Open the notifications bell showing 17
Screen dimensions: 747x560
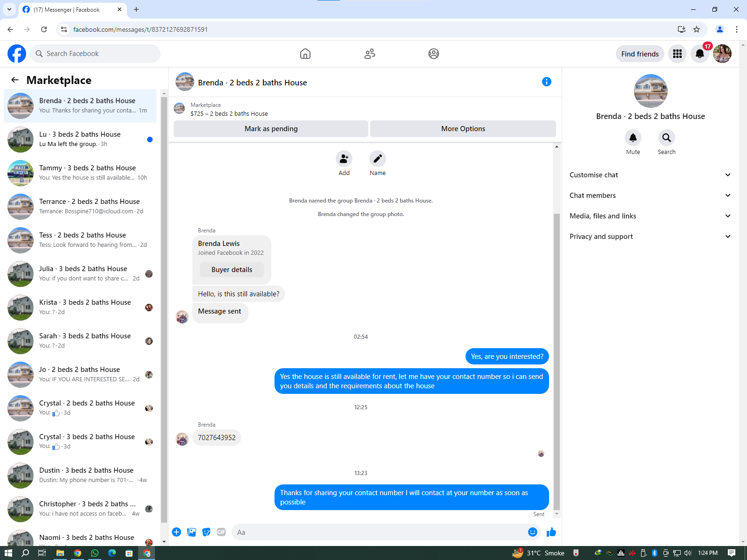(x=700, y=54)
